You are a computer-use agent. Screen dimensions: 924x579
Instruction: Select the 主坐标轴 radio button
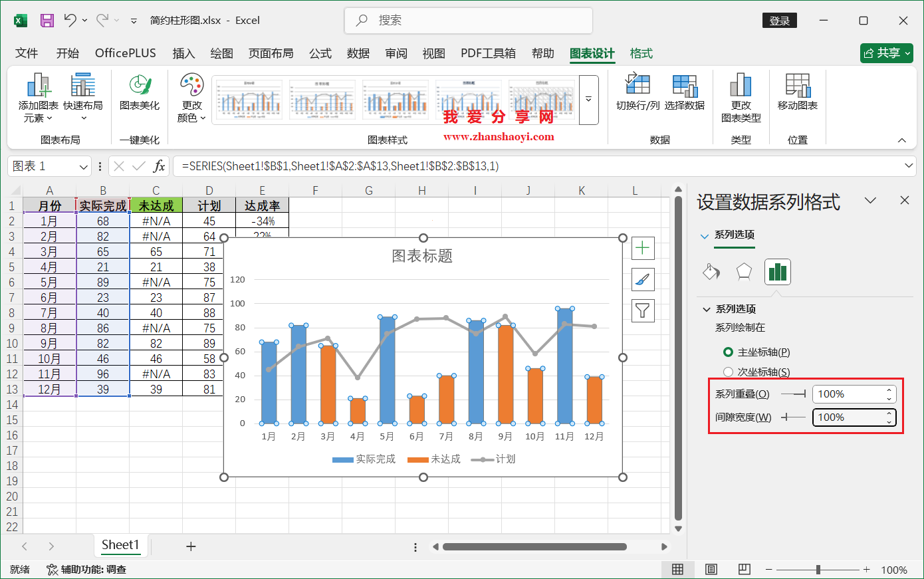click(728, 353)
